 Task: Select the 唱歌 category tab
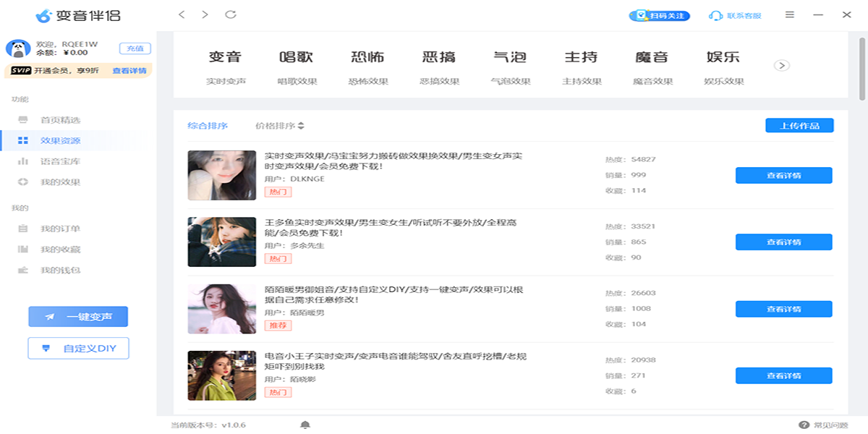coord(297,67)
